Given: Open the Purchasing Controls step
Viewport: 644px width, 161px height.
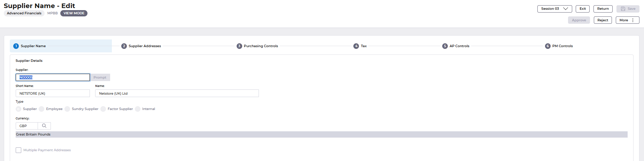Looking at the screenshot, I should click(x=261, y=46).
